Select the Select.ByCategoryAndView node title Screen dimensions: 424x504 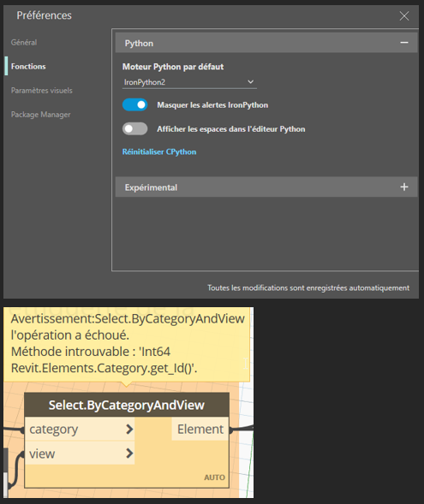127,405
